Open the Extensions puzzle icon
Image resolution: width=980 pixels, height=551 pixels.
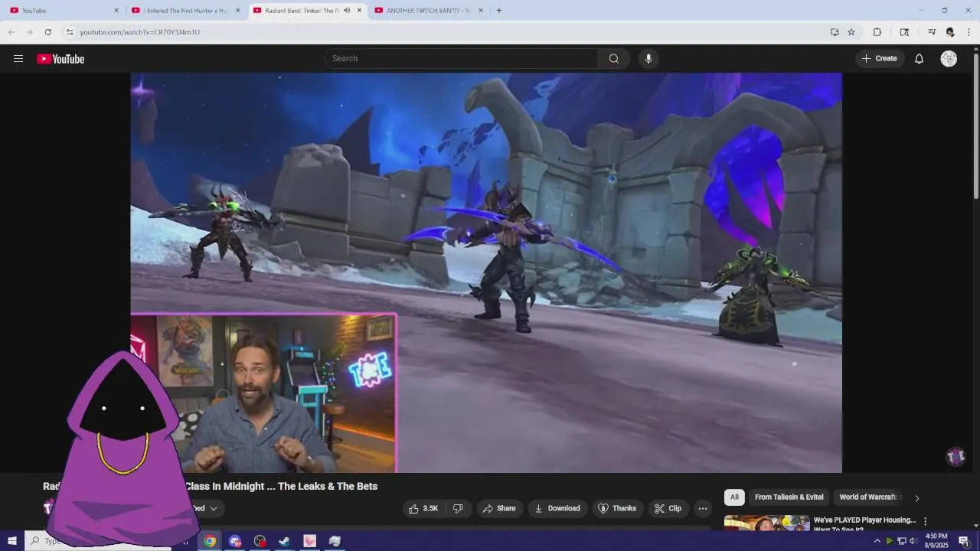pyautogui.click(x=877, y=32)
